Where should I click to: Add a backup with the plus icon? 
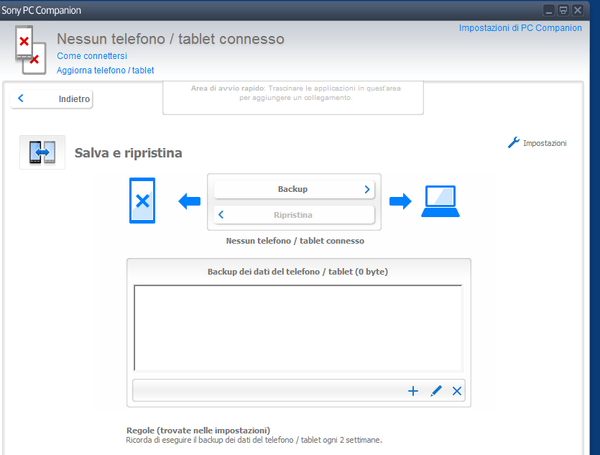413,391
